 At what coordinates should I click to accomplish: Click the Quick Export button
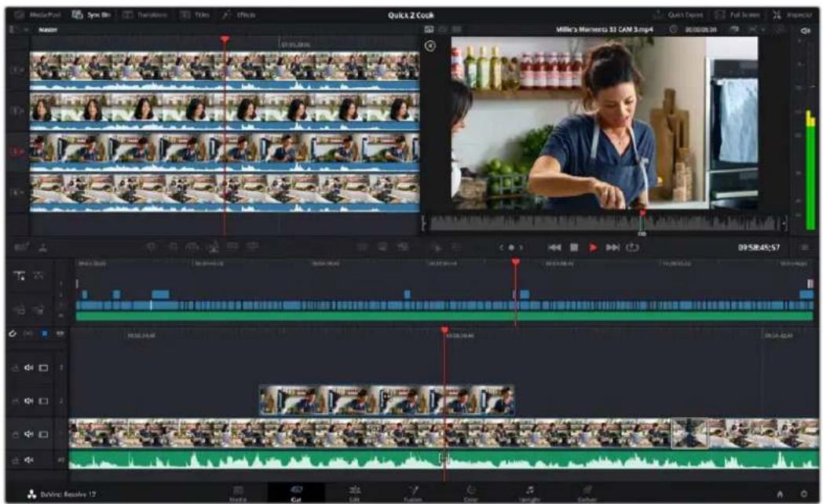click(x=679, y=15)
